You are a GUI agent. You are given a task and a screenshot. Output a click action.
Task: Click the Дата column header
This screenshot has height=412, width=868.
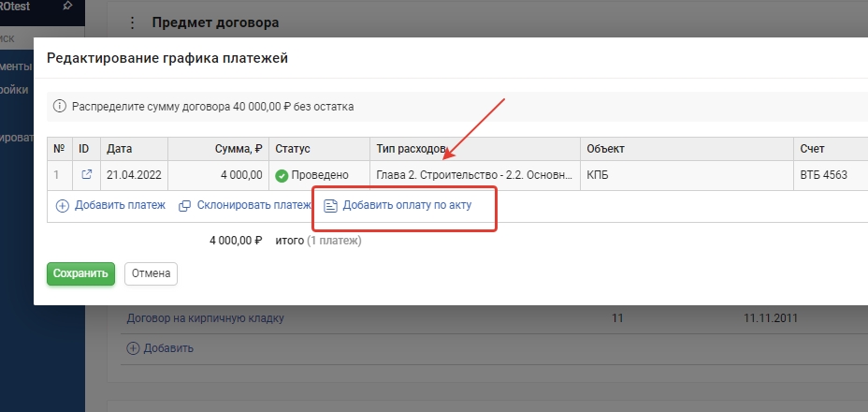tap(119, 149)
